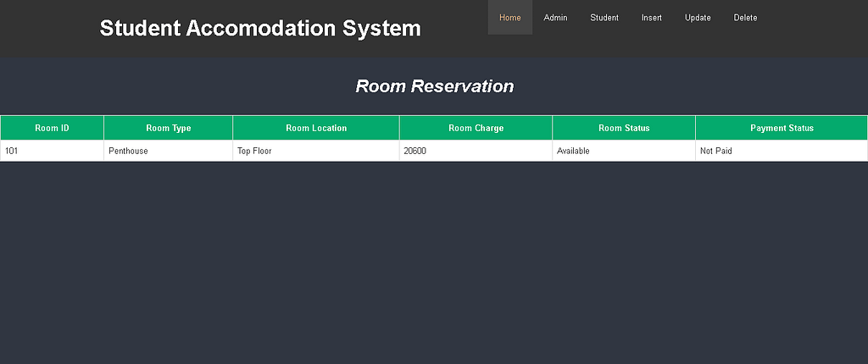The height and width of the screenshot is (364, 868).
Task: Select the Payment Status column header
Action: (781, 128)
